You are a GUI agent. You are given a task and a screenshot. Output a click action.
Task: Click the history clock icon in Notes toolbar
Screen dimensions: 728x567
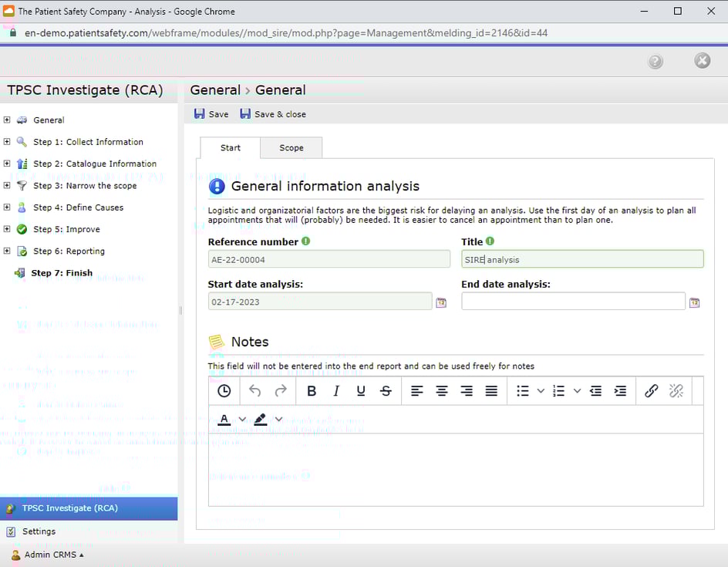click(x=224, y=391)
